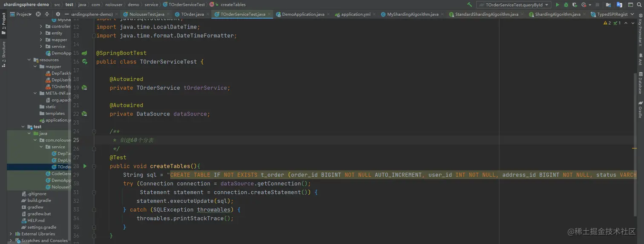Switch to the MyShardingAlgorithm.java tab
The image size is (644, 244).
[412, 14]
